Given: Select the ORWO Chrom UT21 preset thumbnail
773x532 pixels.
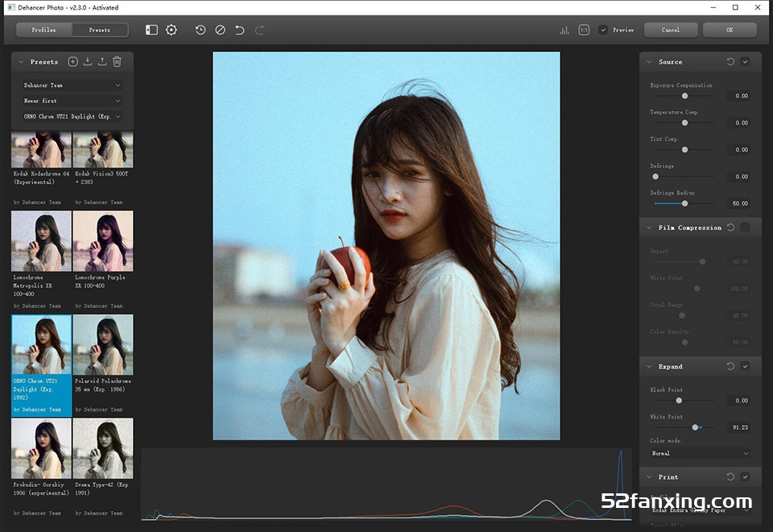Looking at the screenshot, I should pyautogui.click(x=41, y=344).
